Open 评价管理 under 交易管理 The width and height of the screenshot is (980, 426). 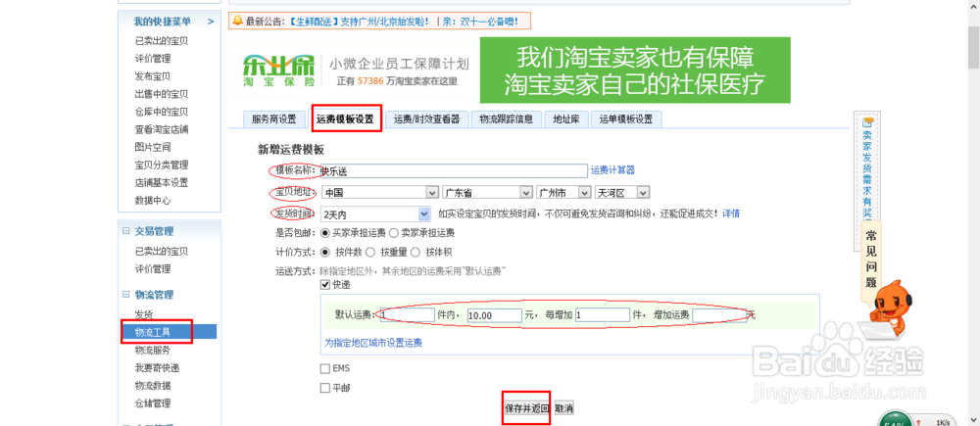(153, 268)
